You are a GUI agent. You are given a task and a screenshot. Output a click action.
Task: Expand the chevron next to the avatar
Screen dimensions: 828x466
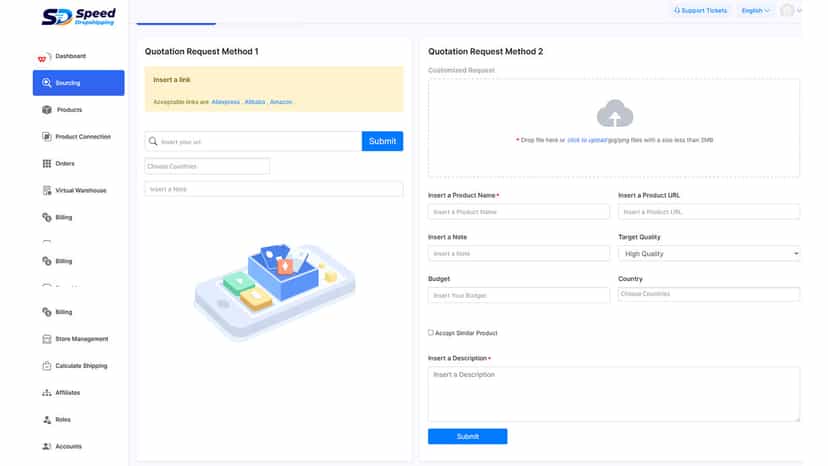click(799, 10)
